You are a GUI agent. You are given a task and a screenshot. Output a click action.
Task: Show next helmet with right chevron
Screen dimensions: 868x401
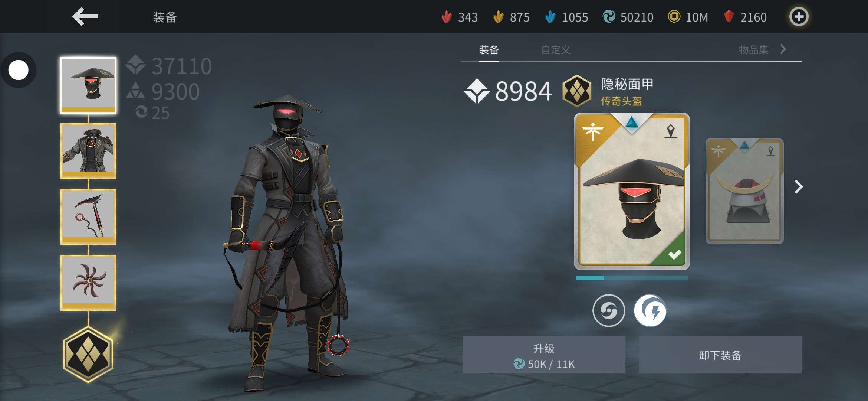tap(799, 186)
